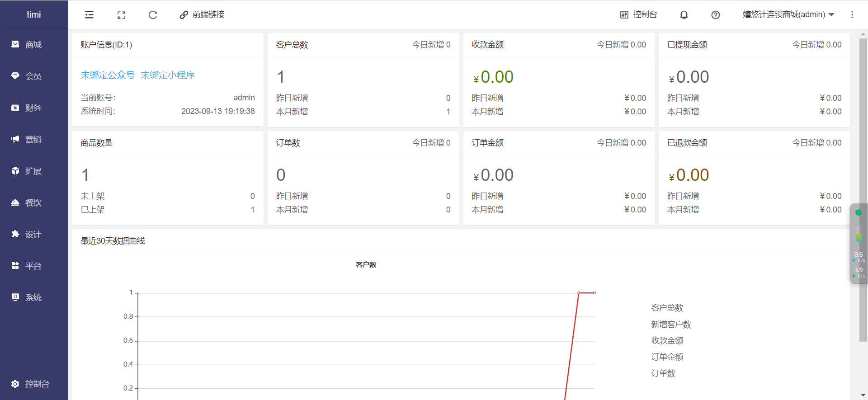The width and height of the screenshot is (868, 400).
Task: Click the 客户总数 card title
Action: click(x=292, y=45)
